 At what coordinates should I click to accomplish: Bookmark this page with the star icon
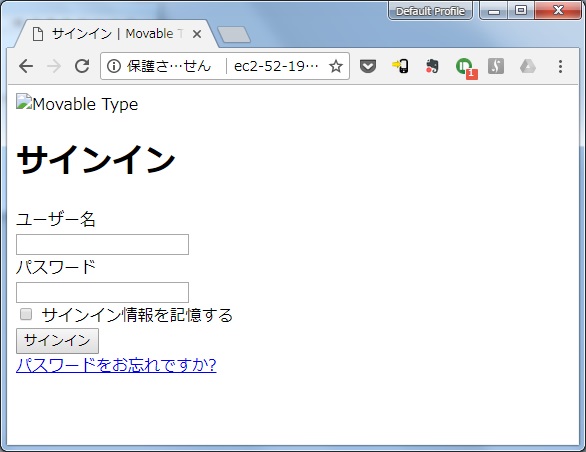pyautogui.click(x=336, y=67)
